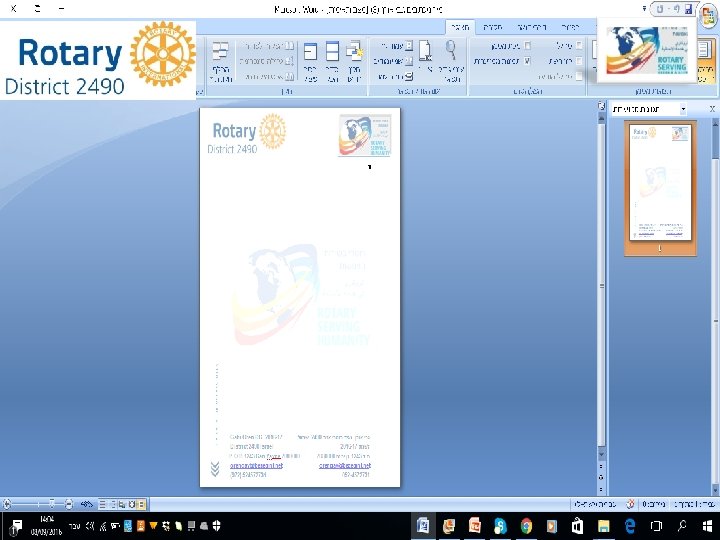Open the Thumbnails pane selector dropdown

pos(683,109)
